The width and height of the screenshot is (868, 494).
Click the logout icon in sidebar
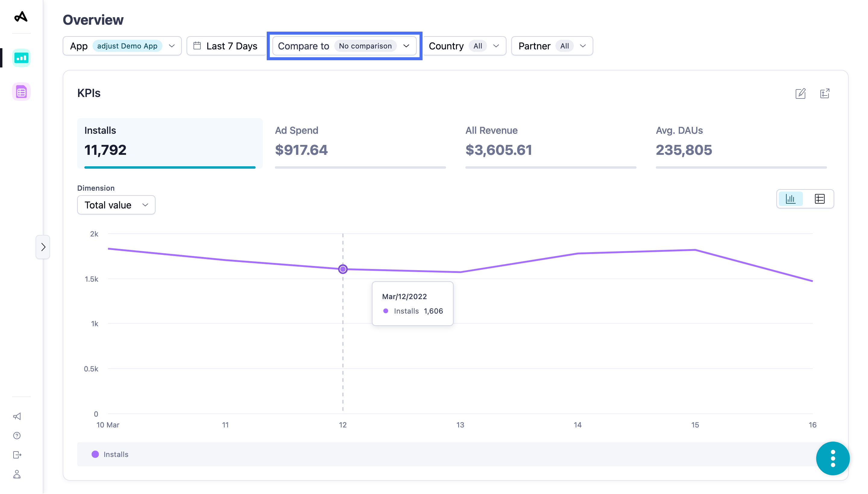[x=17, y=455]
